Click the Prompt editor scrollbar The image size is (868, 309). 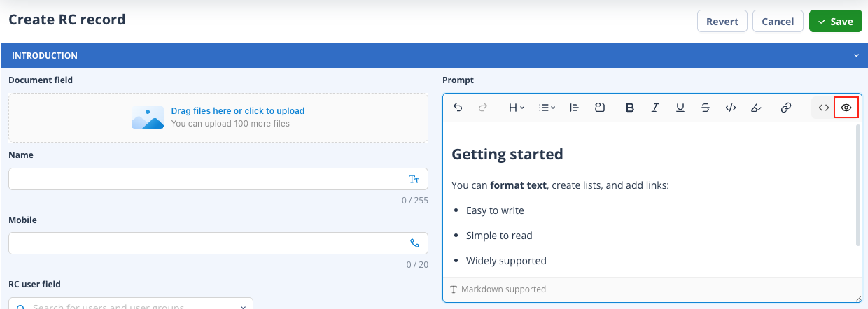(858, 185)
